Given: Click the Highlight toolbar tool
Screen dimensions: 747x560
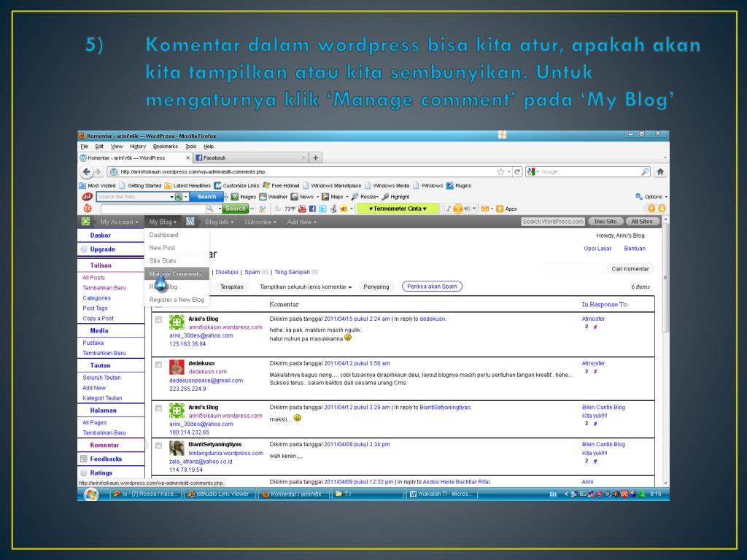Looking at the screenshot, I should [x=396, y=197].
